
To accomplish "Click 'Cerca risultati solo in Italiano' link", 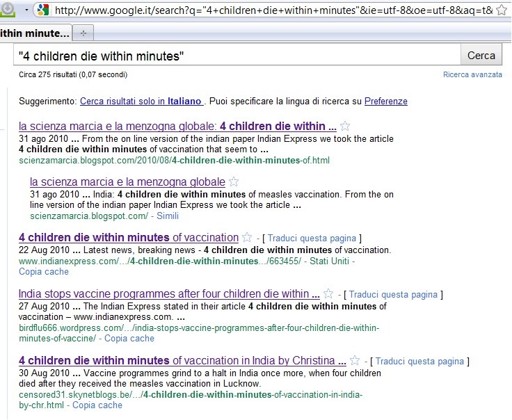I will click(141, 101).
